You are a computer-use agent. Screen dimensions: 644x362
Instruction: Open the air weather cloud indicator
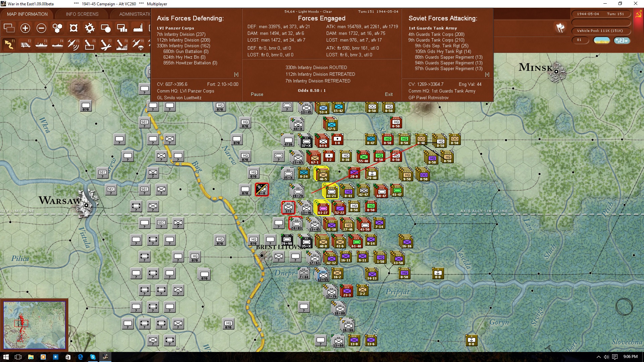(622, 40)
